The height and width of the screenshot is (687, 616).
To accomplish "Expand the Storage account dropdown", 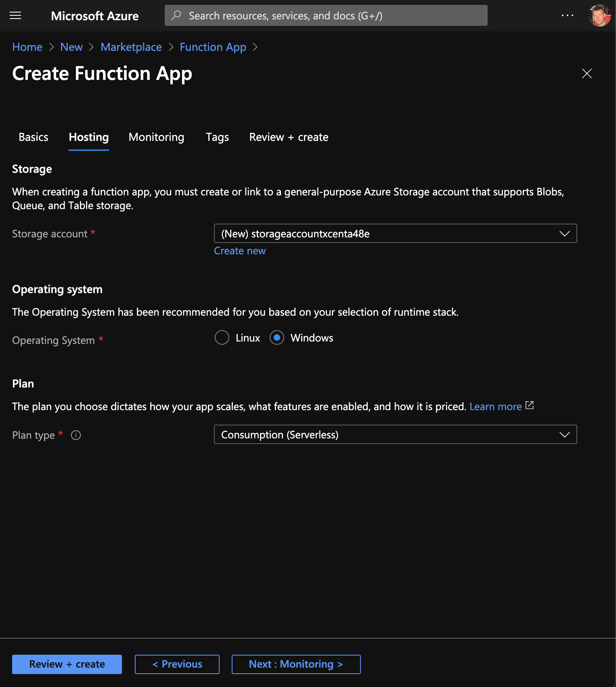I will pos(395,233).
